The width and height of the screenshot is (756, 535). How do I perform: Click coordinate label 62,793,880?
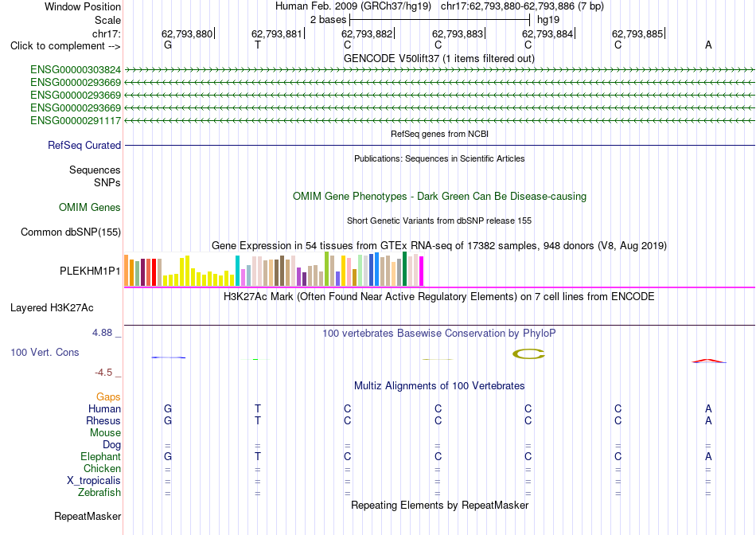(186, 33)
